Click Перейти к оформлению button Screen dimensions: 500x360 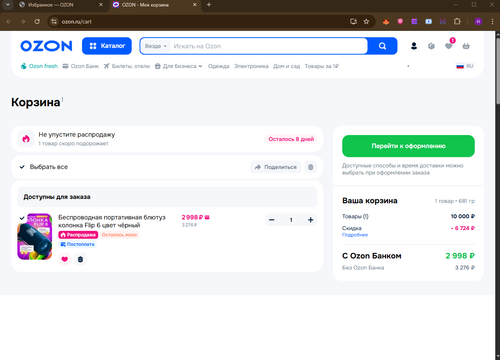[x=408, y=146]
